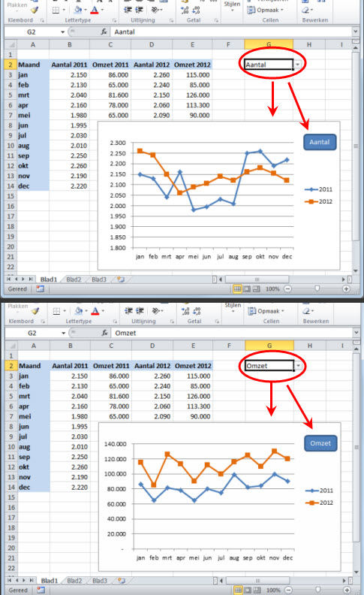Zoom out with minus in bottom window

coord(288,590)
